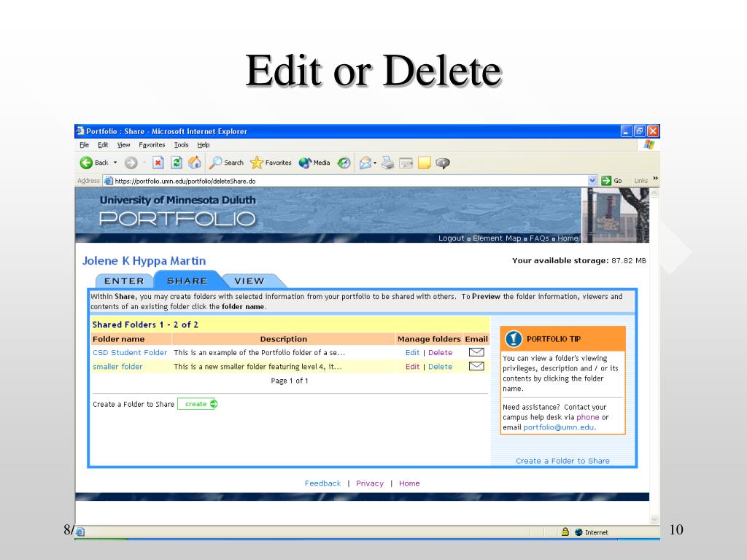Delete the CSD Student Folder
Image resolution: width=747 pixels, height=560 pixels.
coord(440,353)
